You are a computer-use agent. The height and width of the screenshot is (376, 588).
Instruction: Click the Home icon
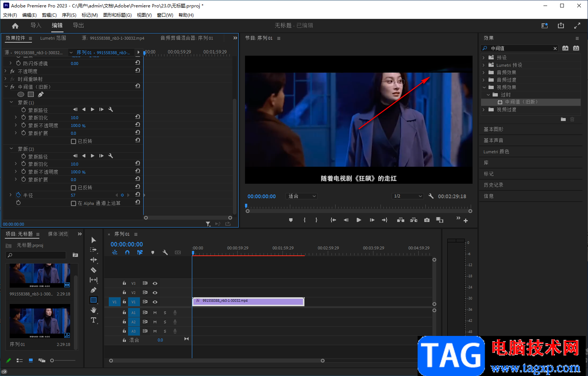click(15, 26)
